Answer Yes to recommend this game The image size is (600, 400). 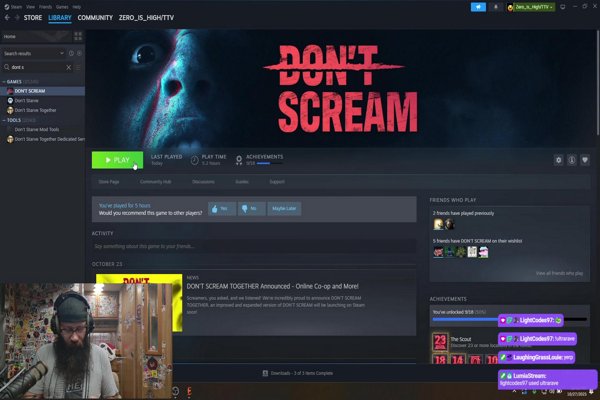[x=222, y=208]
